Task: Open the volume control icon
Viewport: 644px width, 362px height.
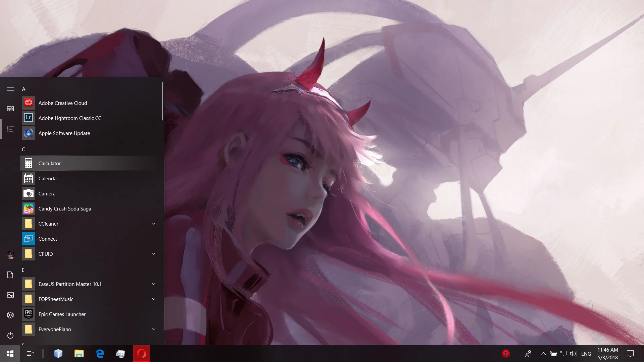Action: point(573,354)
